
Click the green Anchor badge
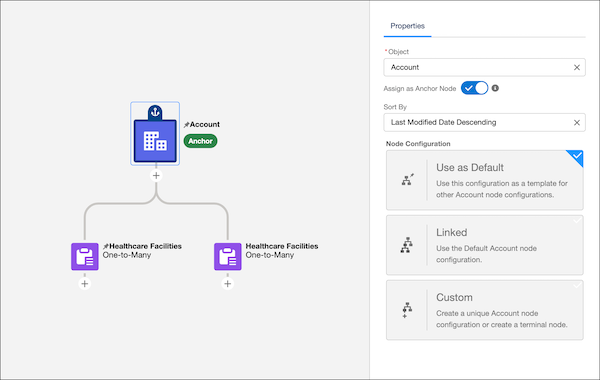200,141
